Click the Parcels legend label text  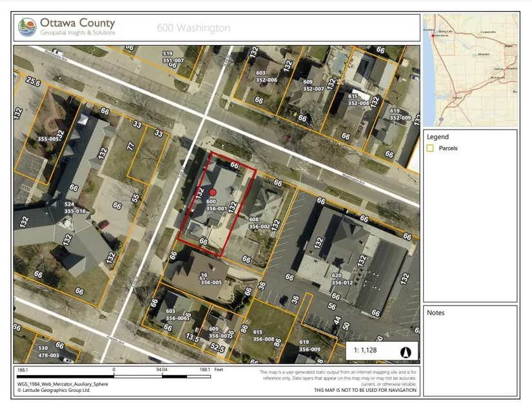pos(448,148)
